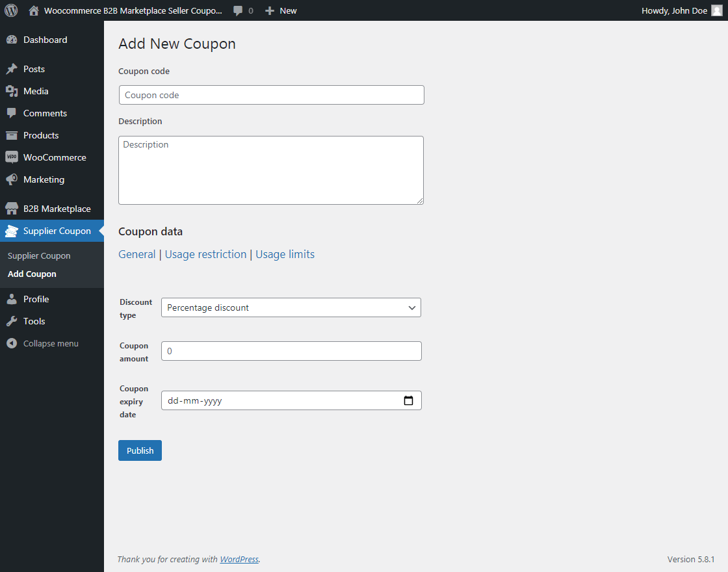Click the B2B Marketplace store icon
This screenshot has height=572, width=728.
pyautogui.click(x=12, y=209)
